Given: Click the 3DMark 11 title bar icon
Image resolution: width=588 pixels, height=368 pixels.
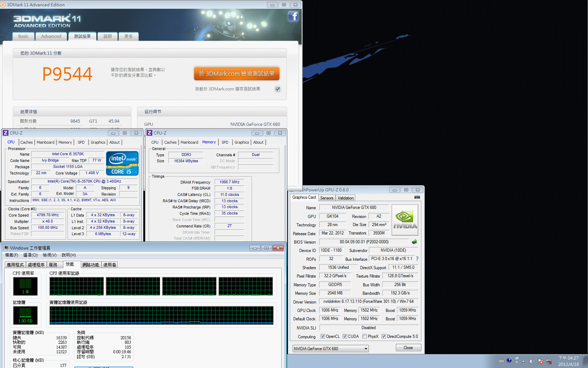Looking at the screenshot, I should pyautogui.click(x=3, y=5).
